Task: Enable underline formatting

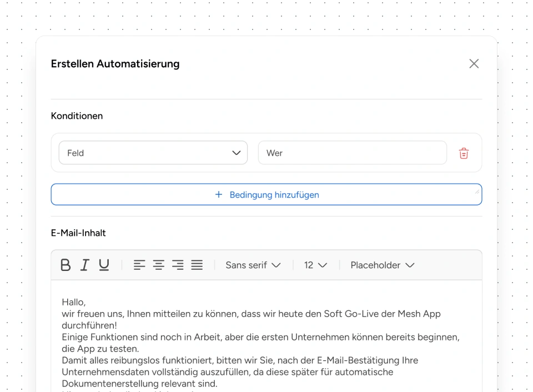Action: pos(104,265)
